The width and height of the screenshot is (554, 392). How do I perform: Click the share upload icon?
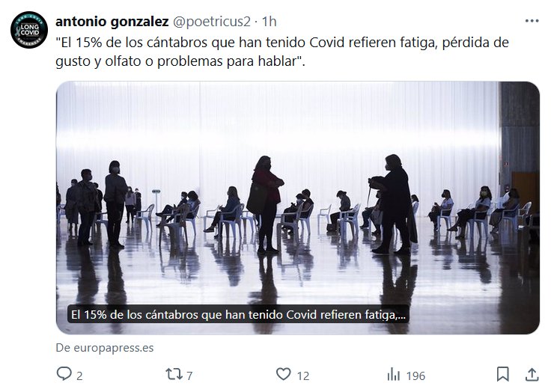pyautogui.click(x=532, y=374)
